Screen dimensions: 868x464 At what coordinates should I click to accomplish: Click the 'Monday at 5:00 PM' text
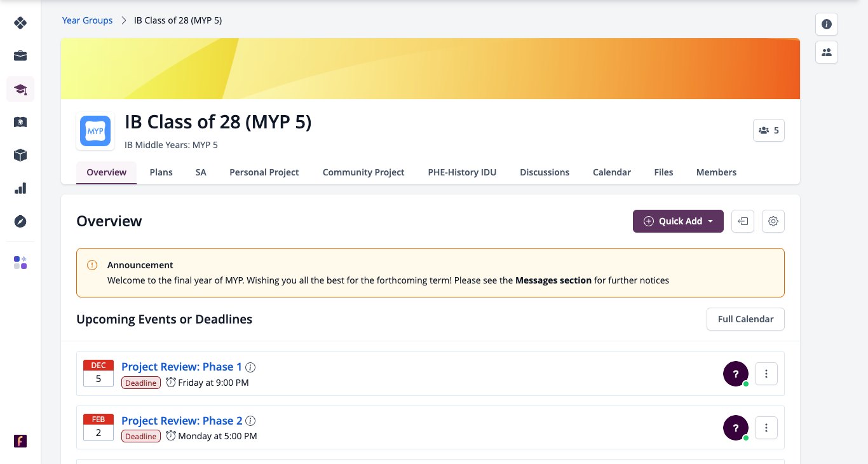coord(217,437)
